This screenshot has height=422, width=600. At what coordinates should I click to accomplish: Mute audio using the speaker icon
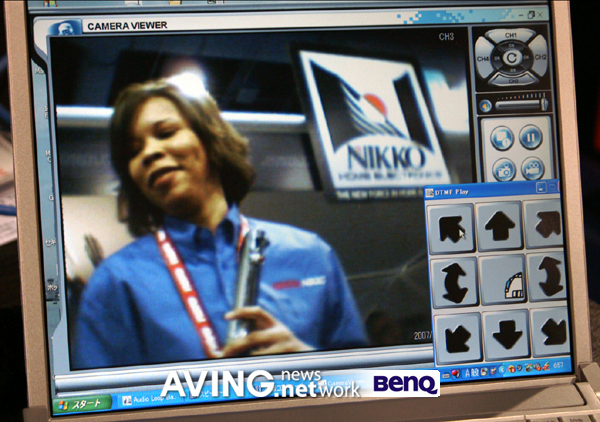(487, 104)
